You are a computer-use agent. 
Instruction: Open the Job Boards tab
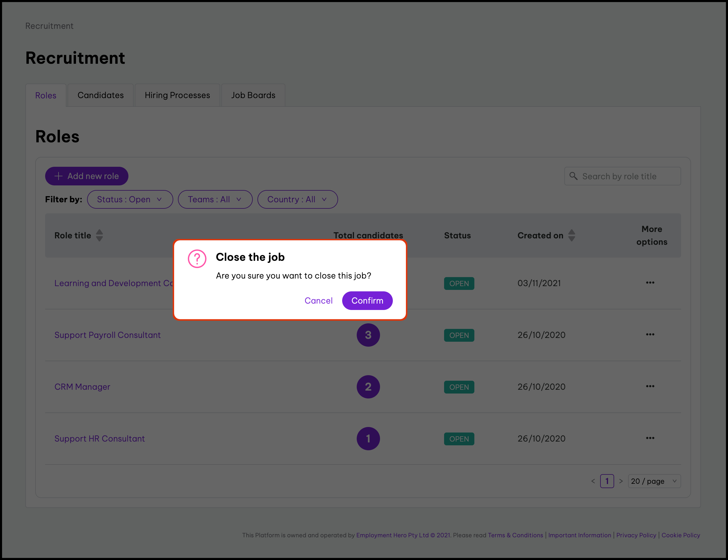point(253,95)
